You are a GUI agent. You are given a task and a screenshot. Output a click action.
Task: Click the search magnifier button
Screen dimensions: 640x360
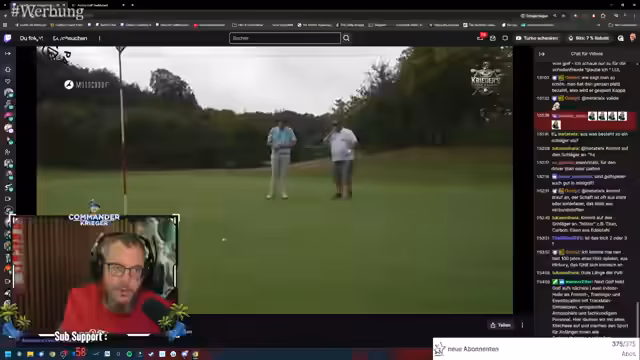(x=346, y=38)
